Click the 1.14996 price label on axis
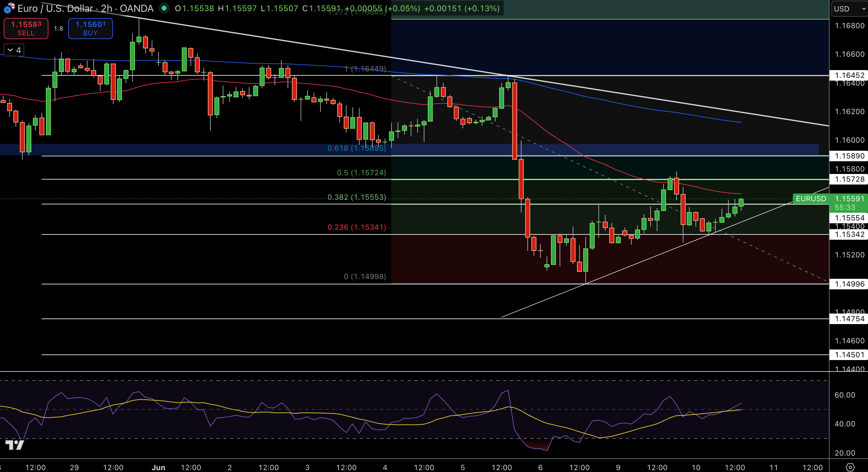The image size is (868, 472). (849, 284)
